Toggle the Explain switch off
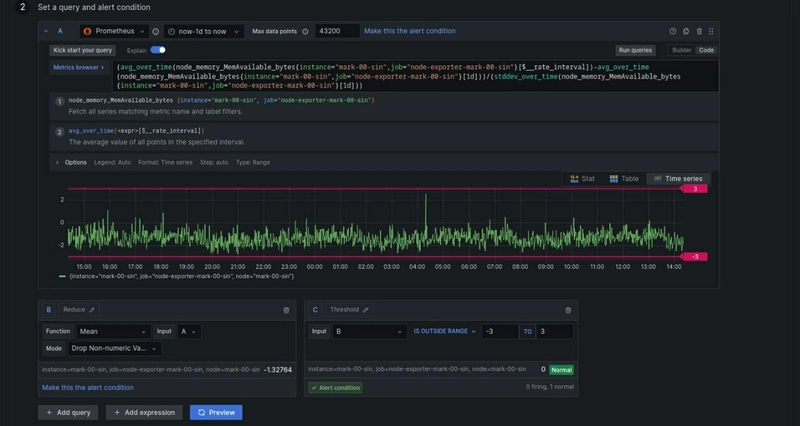800x426 pixels. pos(158,49)
